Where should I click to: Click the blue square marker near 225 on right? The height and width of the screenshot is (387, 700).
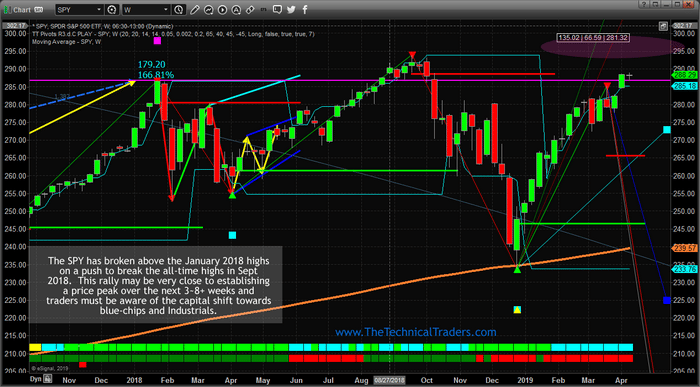point(667,300)
